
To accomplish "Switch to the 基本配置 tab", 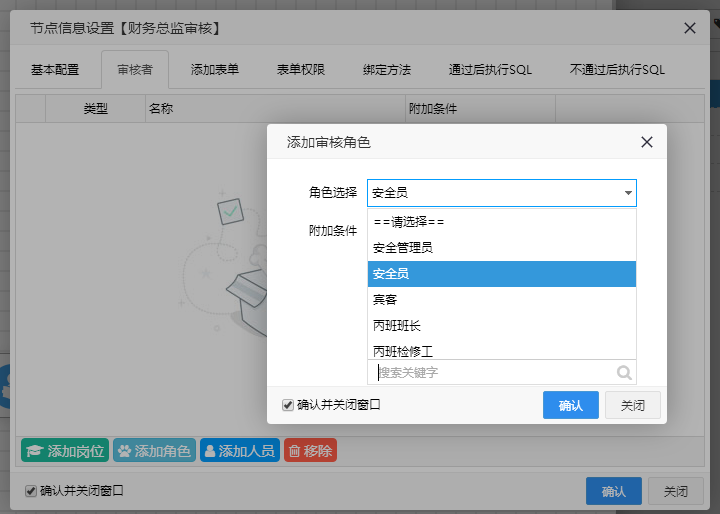I will coord(55,70).
